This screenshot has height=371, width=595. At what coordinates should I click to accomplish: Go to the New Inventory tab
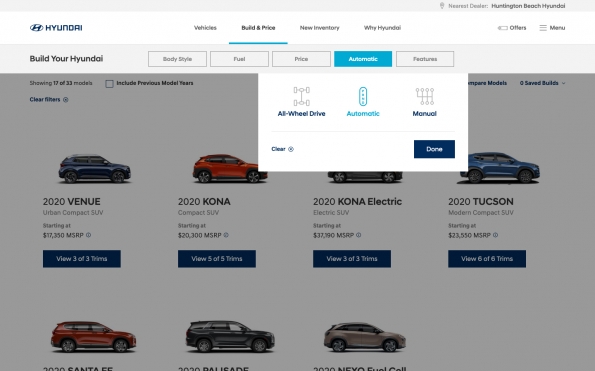(320, 28)
